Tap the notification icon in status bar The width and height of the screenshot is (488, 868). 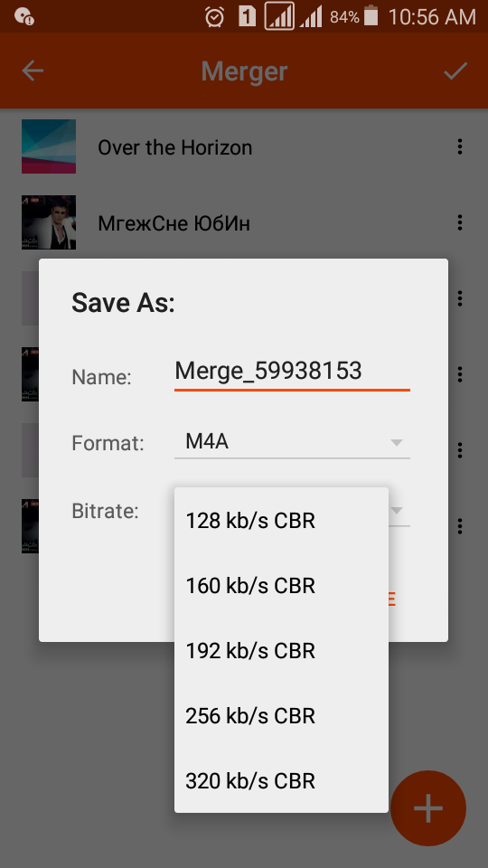(23, 16)
